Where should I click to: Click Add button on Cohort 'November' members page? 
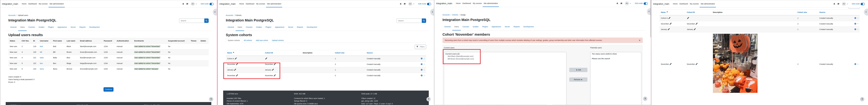[x=578, y=70]
